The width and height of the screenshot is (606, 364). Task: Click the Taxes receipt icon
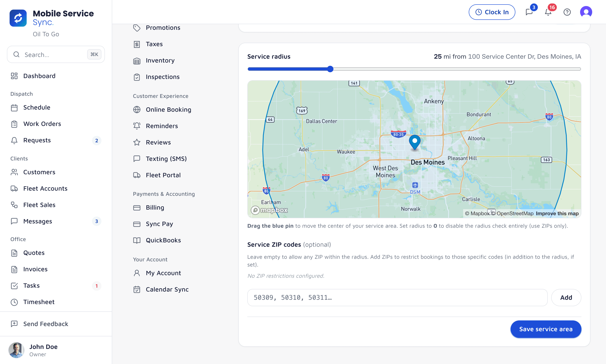137,44
